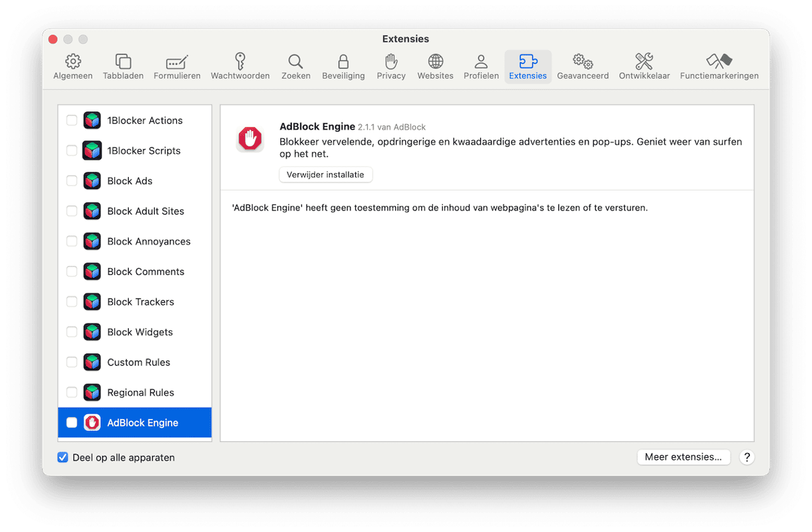Select the Custom Rules name in the list
The image size is (812, 532).
[139, 362]
